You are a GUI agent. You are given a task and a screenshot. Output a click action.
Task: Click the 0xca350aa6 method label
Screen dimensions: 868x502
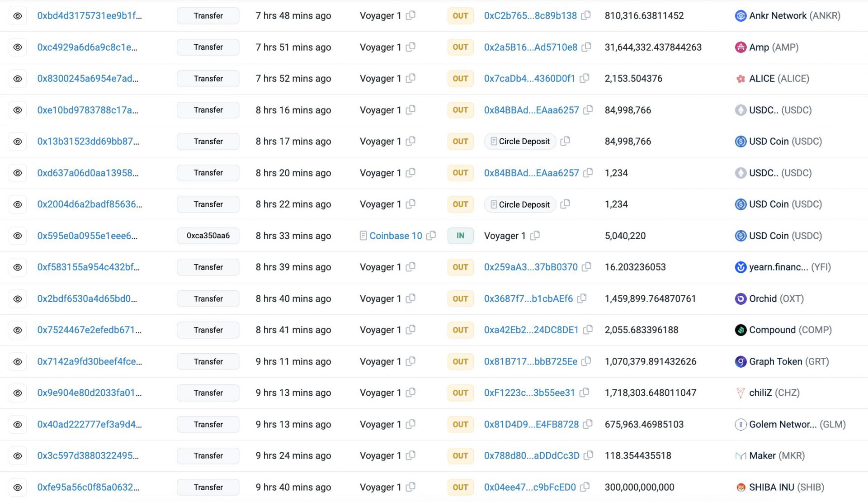pos(208,236)
